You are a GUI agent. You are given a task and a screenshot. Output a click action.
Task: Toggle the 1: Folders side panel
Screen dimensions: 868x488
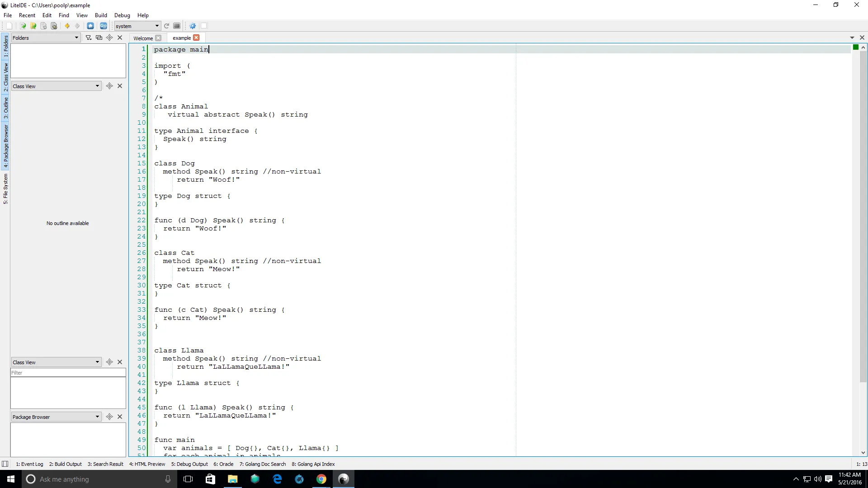coord(5,46)
